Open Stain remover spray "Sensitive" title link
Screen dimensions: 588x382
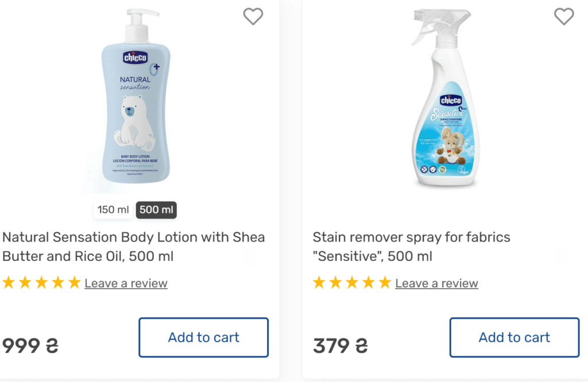(x=411, y=246)
